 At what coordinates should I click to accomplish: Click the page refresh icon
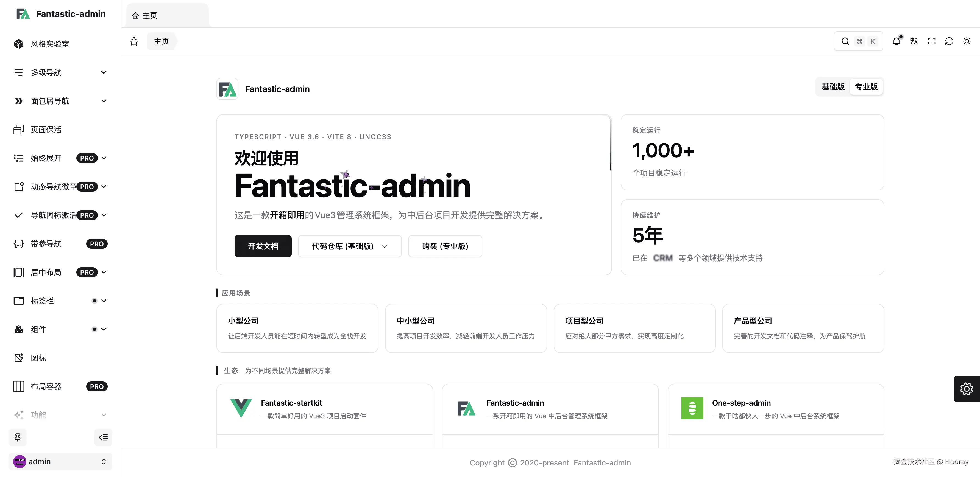(949, 41)
